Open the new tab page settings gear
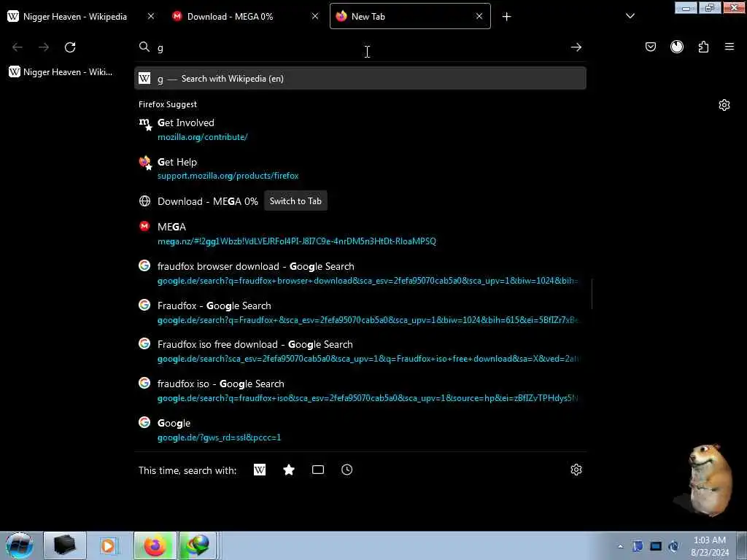747x560 pixels. [724, 105]
